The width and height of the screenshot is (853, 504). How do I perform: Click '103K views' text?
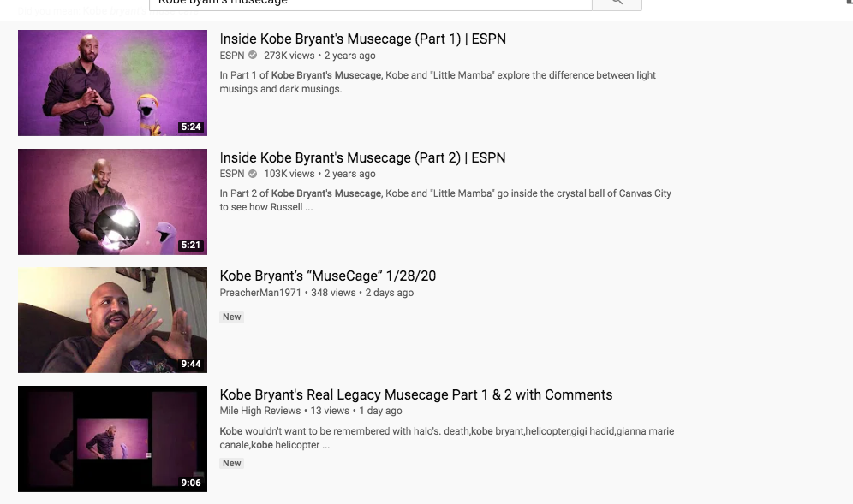(289, 174)
